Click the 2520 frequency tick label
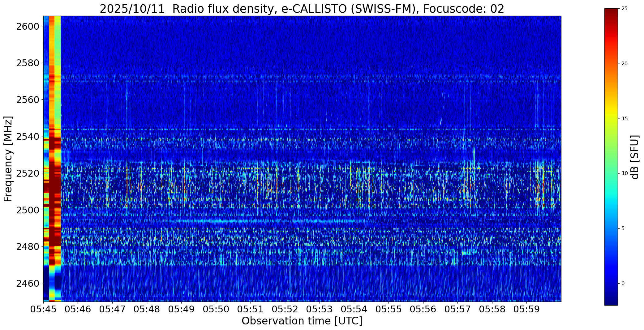644x330 pixels. tap(28, 173)
